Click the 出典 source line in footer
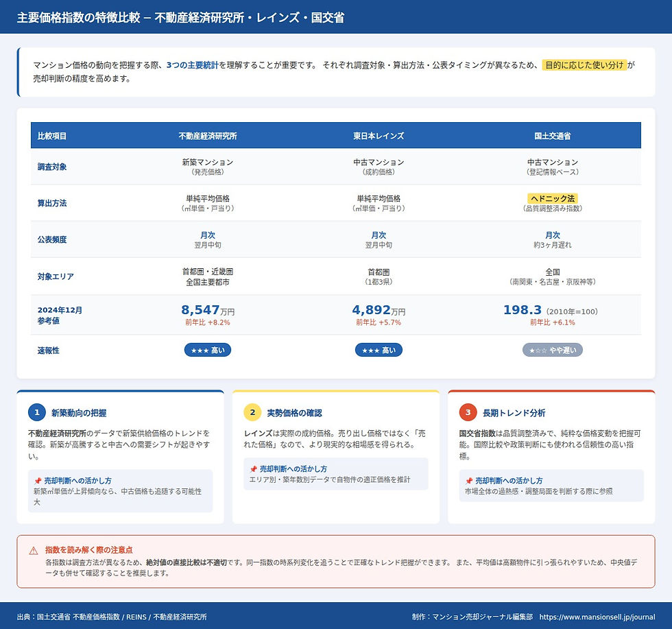The width and height of the screenshot is (672, 629). pyautogui.click(x=112, y=617)
